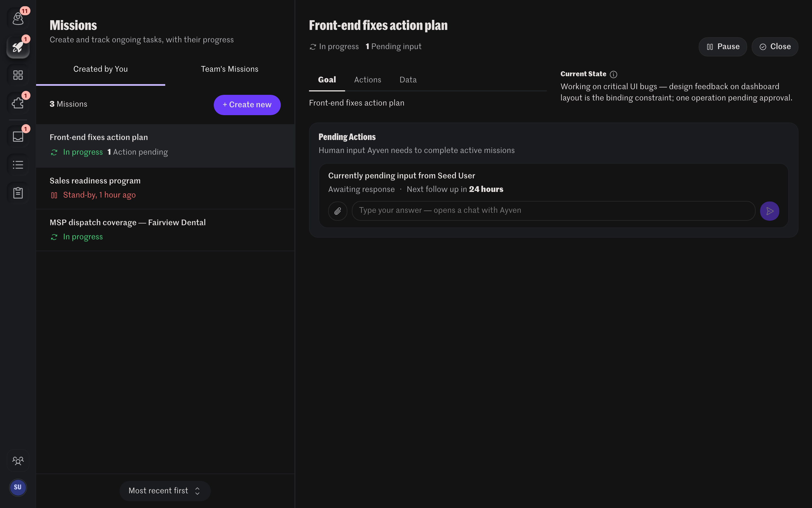This screenshot has width=812, height=508.
Task: Select the Goal tab
Action: point(327,80)
